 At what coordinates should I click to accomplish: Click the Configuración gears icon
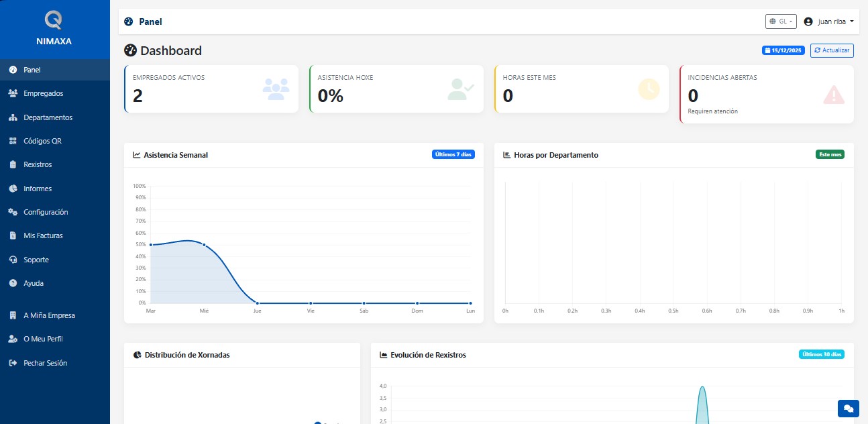click(13, 212)
